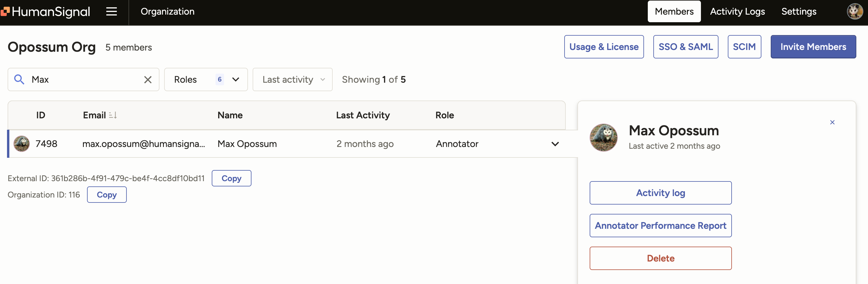Copy the External ID value
This screenshot has height=284, width=868.
231,178
